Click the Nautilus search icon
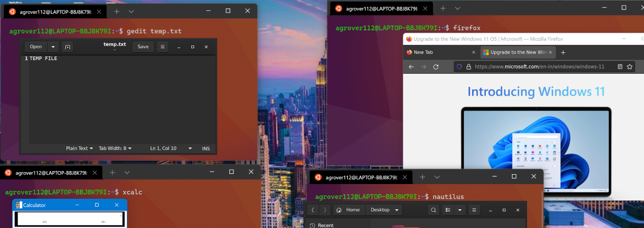644x228 pixels. 433,210
